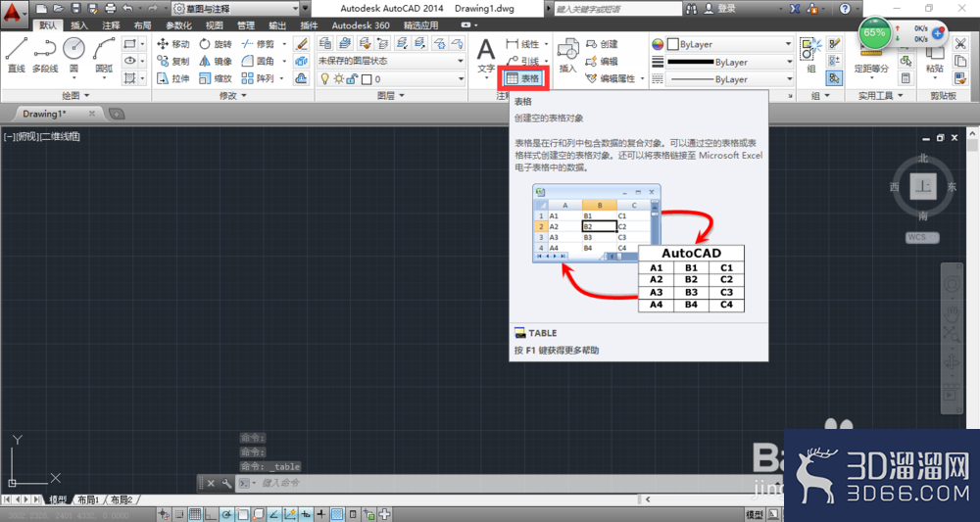Click the 缩放 scale tool
The image size is (980, 522).
(x=216, y=78)
